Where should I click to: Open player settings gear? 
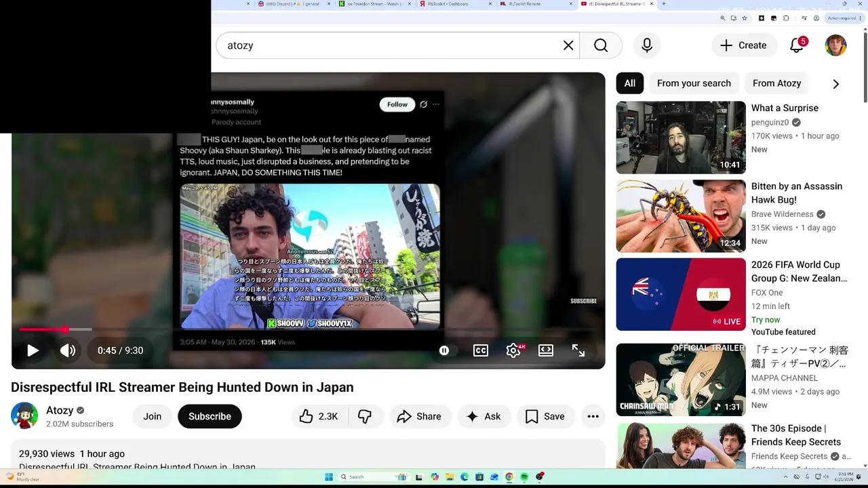(513, 350)
